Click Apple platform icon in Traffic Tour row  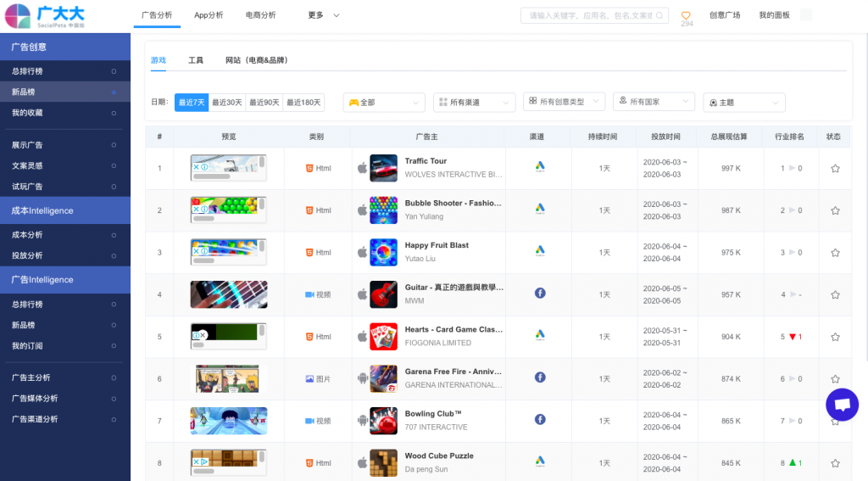click(362, 168)
